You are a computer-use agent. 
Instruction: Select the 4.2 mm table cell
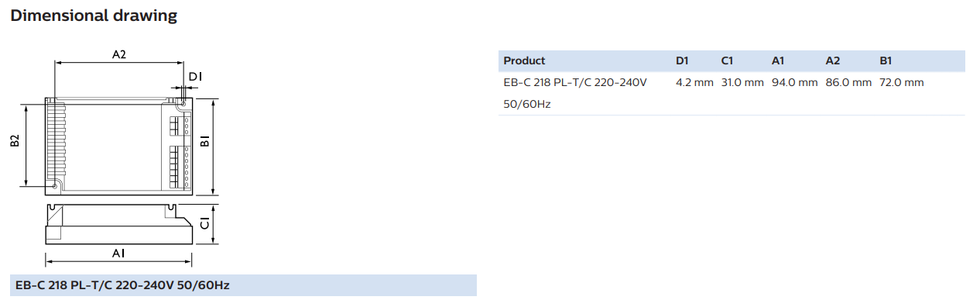[x=694, y=82]
